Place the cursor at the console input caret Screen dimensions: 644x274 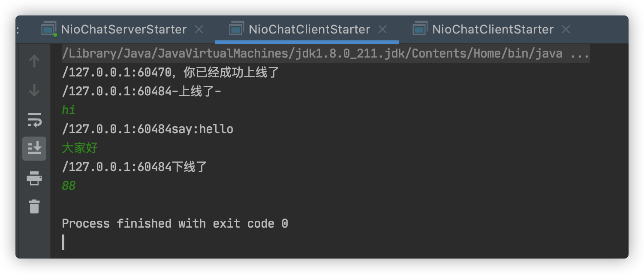[x=63, y=242]
